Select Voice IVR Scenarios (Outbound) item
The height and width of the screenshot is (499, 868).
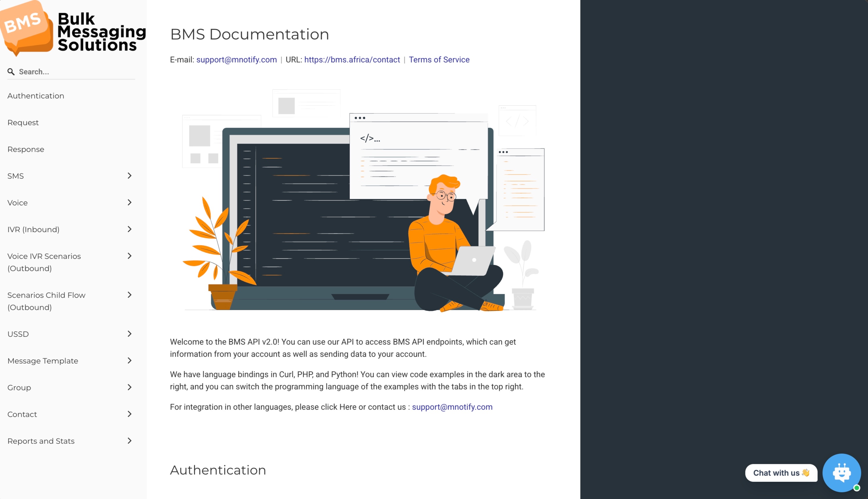point(44,262)
